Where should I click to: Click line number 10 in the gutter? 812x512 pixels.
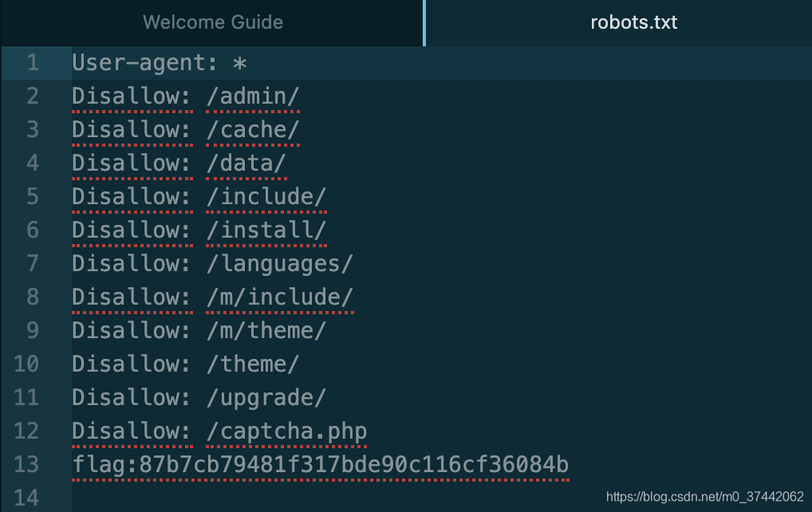pos(26,364)
